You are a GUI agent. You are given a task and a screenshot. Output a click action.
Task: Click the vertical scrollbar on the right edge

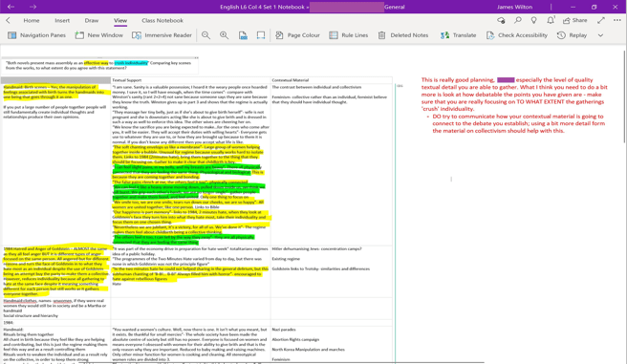[x=624, y=96]
